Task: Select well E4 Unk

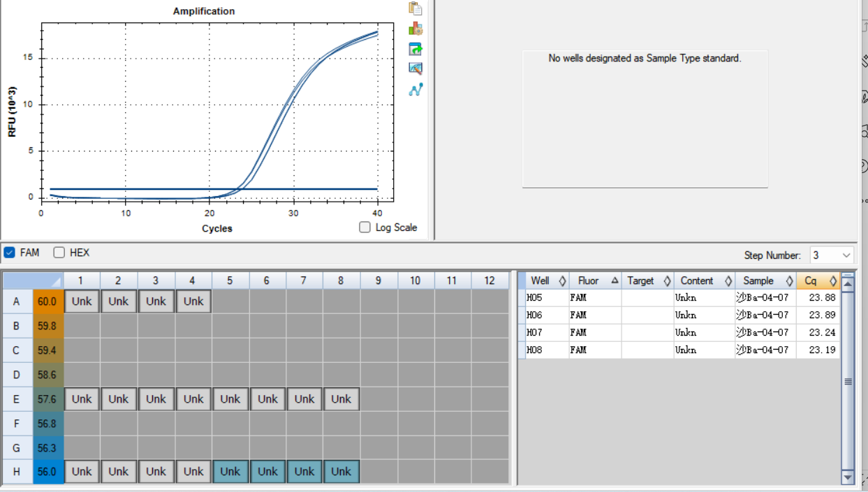Action: (193, 399)
